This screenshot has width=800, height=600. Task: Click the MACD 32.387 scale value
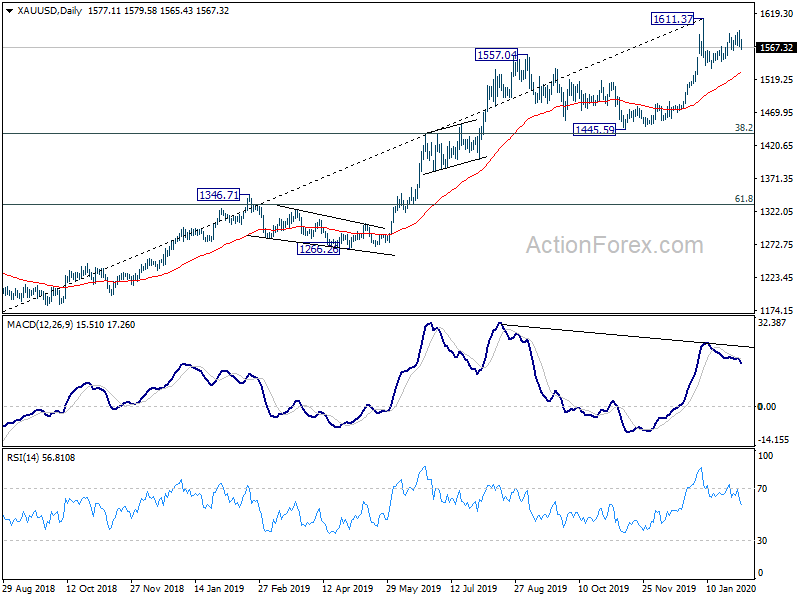click(772, 322)
